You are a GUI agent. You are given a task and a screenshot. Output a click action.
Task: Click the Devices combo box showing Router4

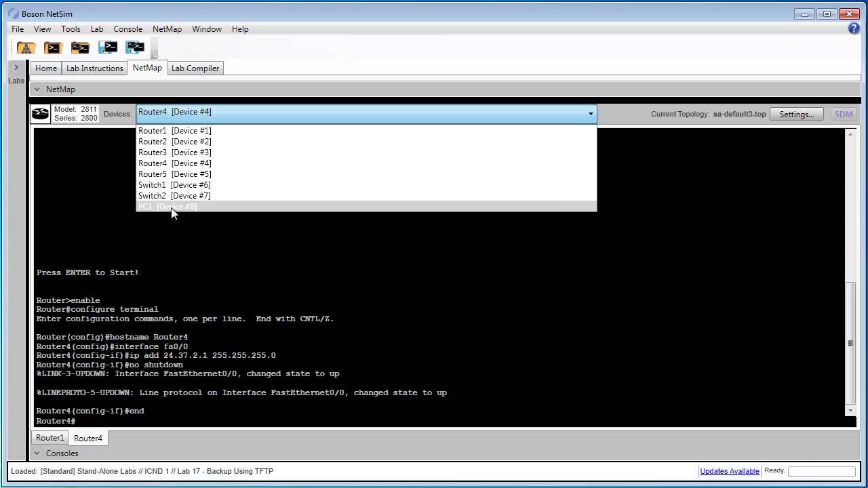click(x=366, y=114)
